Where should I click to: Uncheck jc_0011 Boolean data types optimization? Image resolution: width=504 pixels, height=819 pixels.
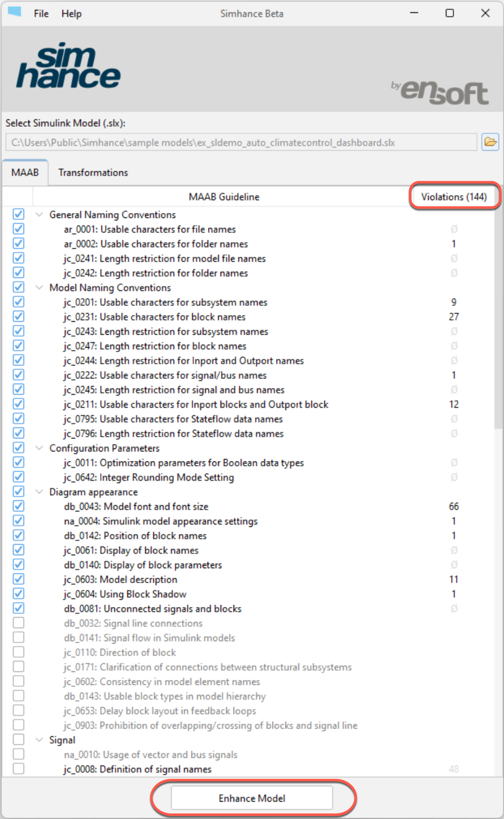(x=19, y=462)
